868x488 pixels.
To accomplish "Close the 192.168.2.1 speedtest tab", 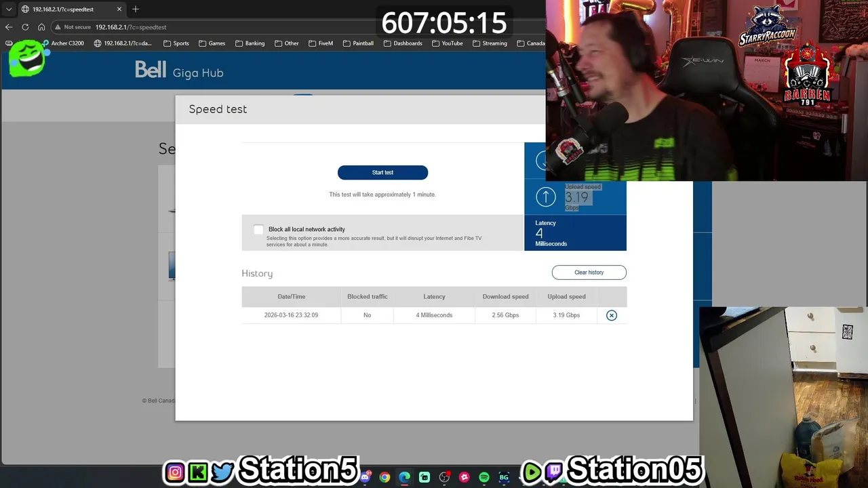I will tap(119, 9).
